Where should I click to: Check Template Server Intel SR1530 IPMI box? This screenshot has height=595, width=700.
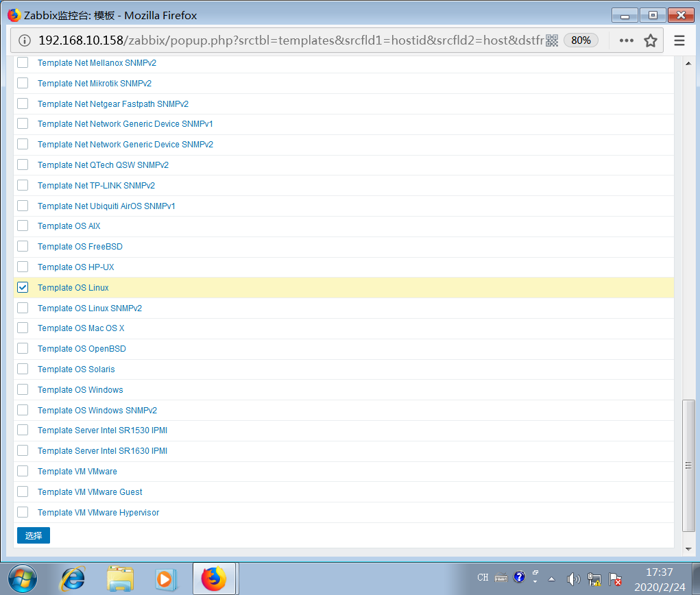coord(23,430)
